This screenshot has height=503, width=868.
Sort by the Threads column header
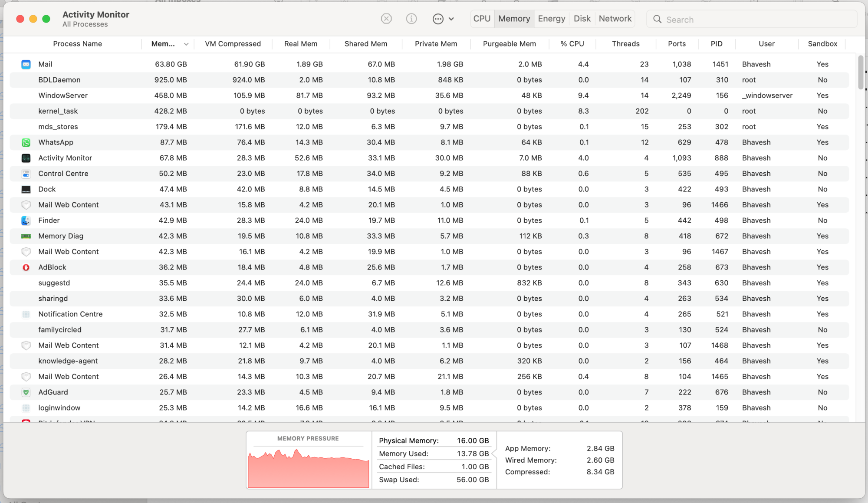pos(625,44)
